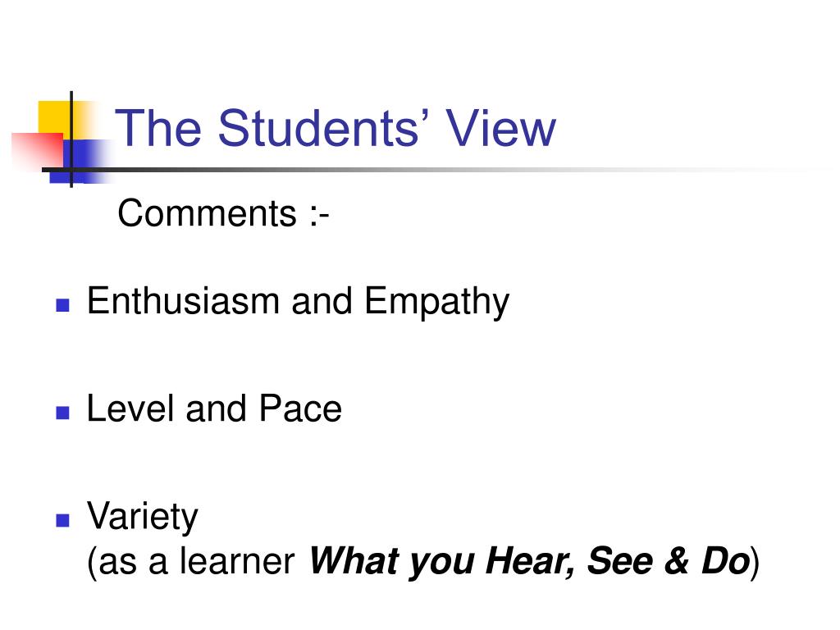The height and width of the screenshot is (630, 840).
Task: Click the 'Level and Pace' text line
Action: point(214,409)
